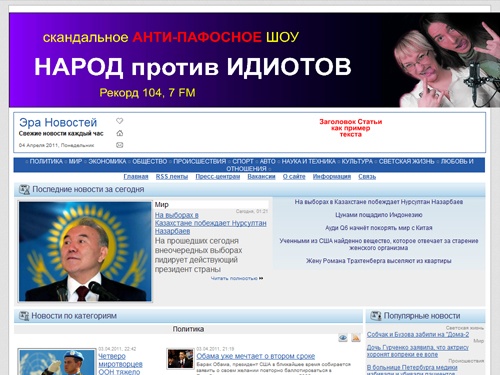Click newspaper icon beside Последние новости за сегодня
Image resolution: width=500 pixels, height=375 pixels.
[x=24, y=189]
